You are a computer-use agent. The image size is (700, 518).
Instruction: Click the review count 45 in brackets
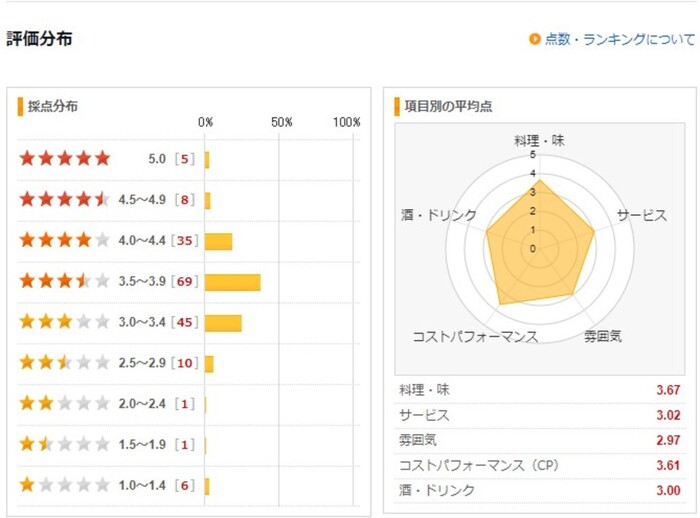point(184,322)
